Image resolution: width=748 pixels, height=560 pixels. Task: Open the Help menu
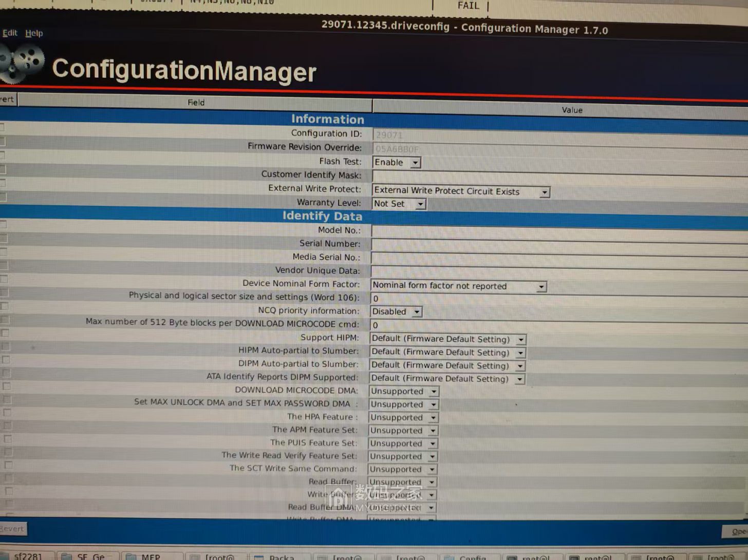point(34,33)
